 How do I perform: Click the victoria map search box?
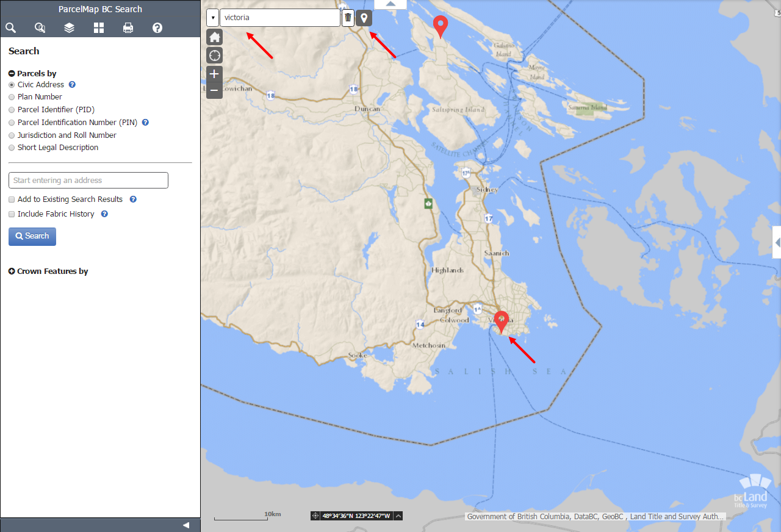pyautogui.click(x=279, y=18)
